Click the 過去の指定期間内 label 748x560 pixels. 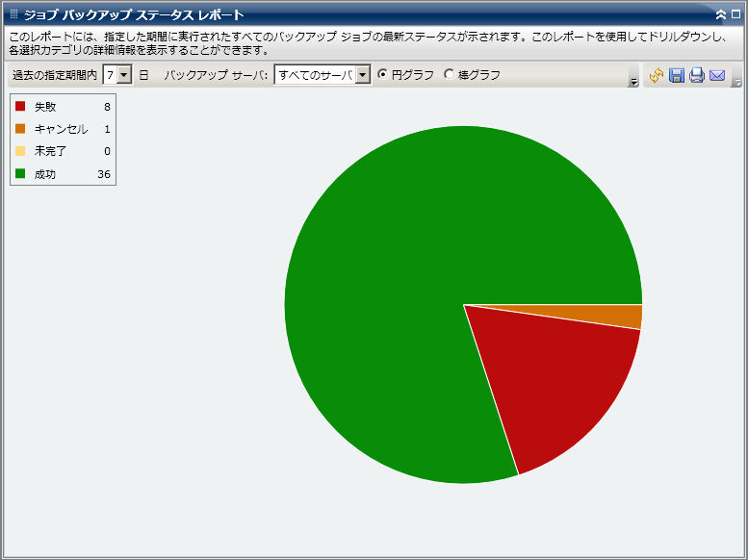(54, 75)
